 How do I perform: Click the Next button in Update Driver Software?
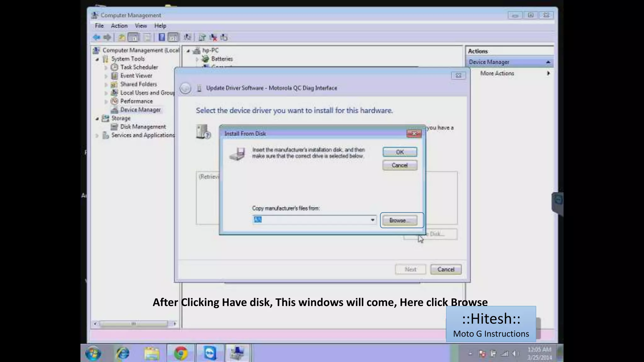410,269
